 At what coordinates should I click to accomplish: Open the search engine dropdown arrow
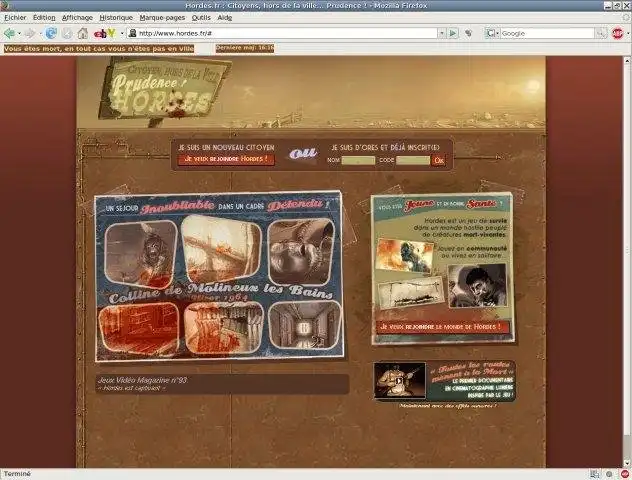click(x=497, y=34)
